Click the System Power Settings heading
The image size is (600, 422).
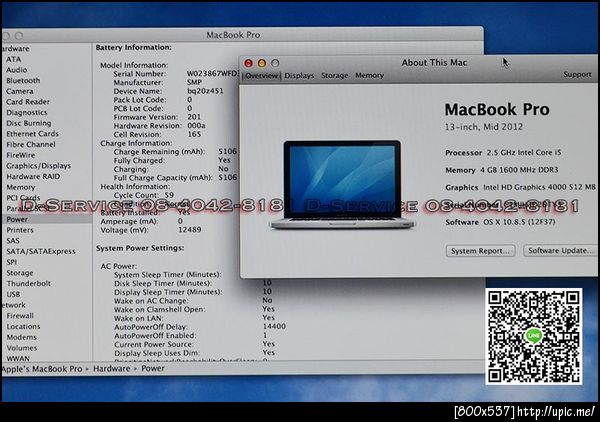140,248
